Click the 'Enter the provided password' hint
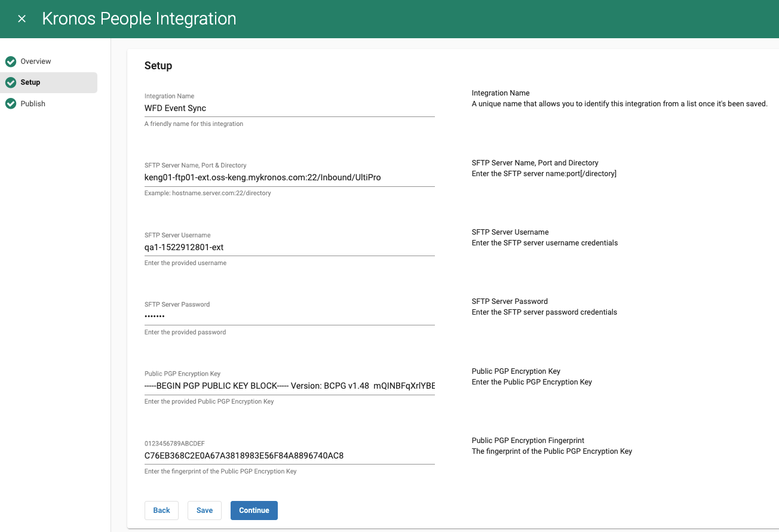Image resolution: width=779 pixels, height=532 pixels. pyautogui.click(x=185, y=332)
